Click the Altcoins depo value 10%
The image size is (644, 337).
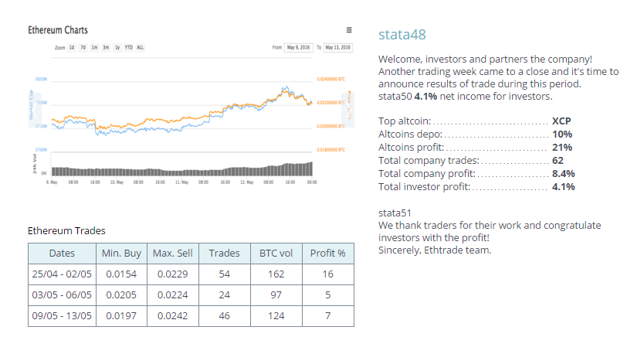pyautogui.click(x=562, y=134)
